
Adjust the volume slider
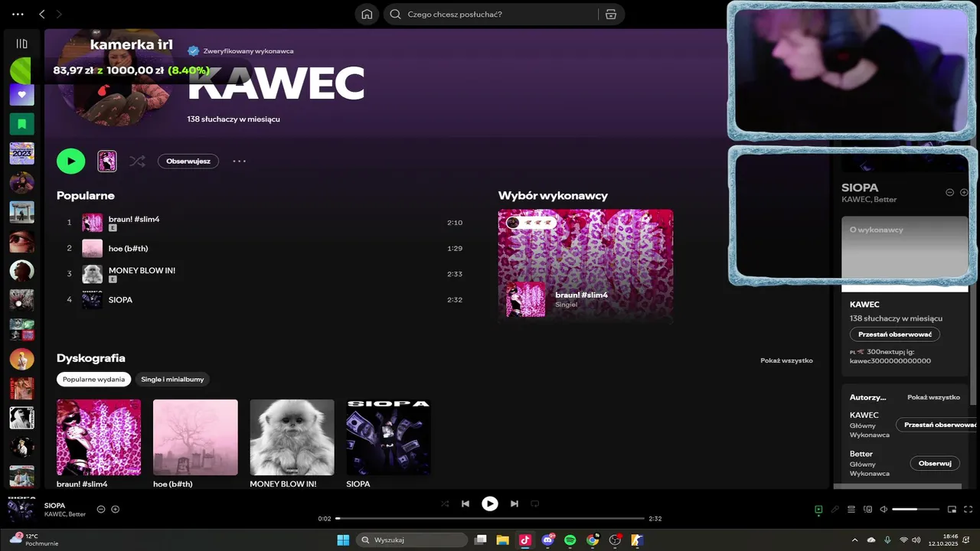coord(916,509)
